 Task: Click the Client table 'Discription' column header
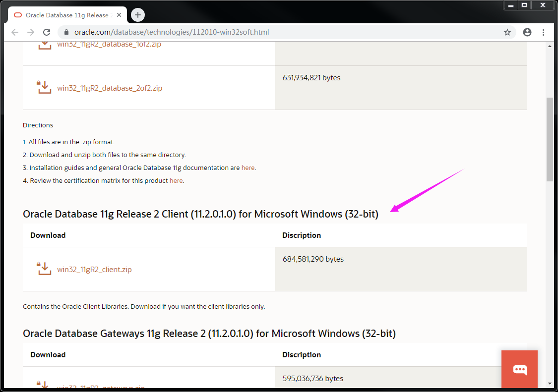click(x=302, y=235)
